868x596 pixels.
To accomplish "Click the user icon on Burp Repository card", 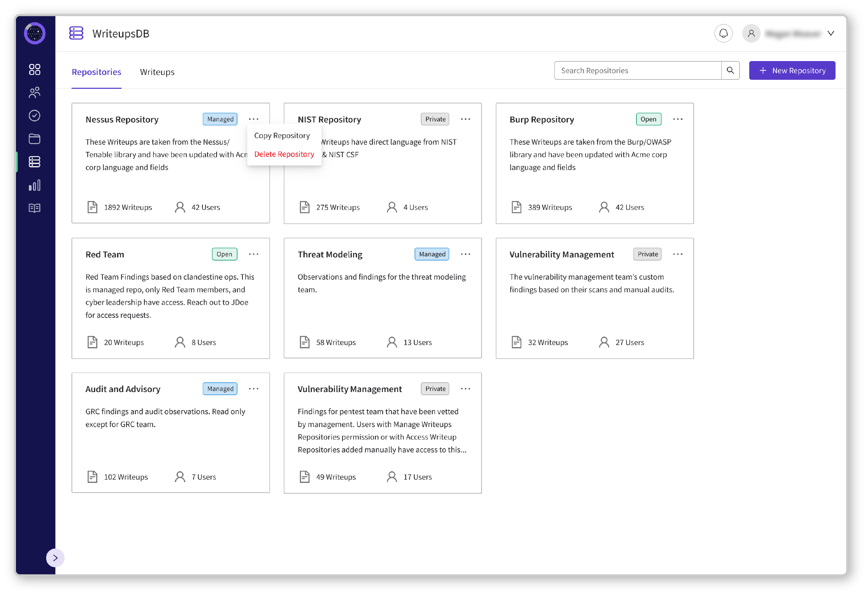I will [x=604, y=207].
